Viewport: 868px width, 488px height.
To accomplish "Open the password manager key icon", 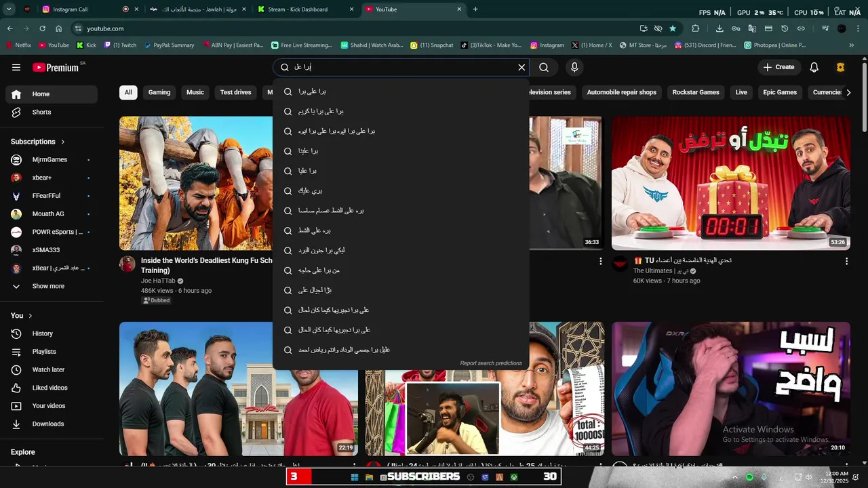I will coord(736,28).
